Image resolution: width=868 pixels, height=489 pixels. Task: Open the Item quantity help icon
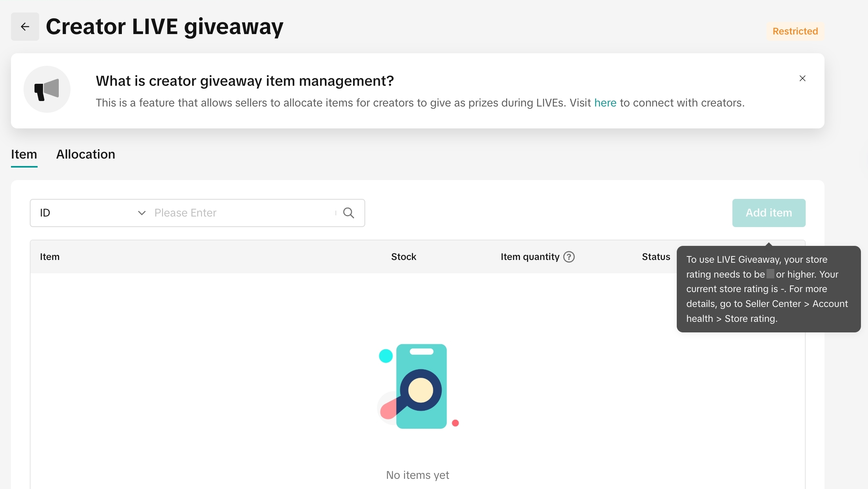pyautogui.click(x=569, y=257)
